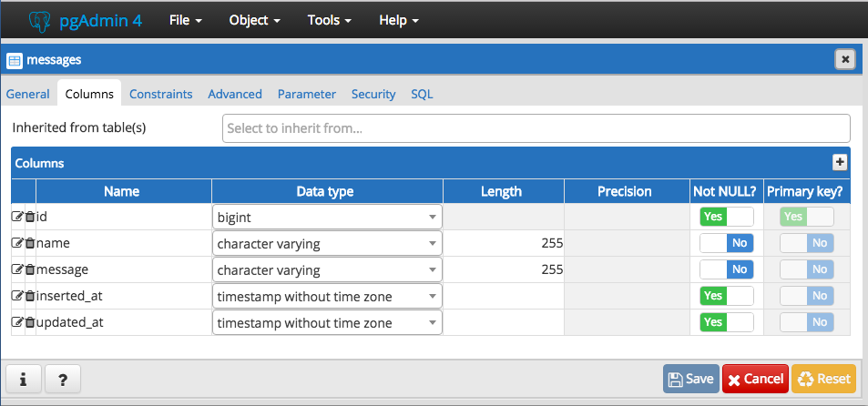Click the edit icon for the id column
This screenshot has width=868, height=406.
(17, 217)
